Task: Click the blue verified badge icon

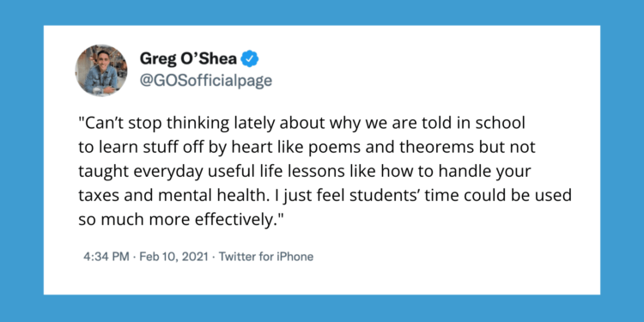Action: [250, 59]
